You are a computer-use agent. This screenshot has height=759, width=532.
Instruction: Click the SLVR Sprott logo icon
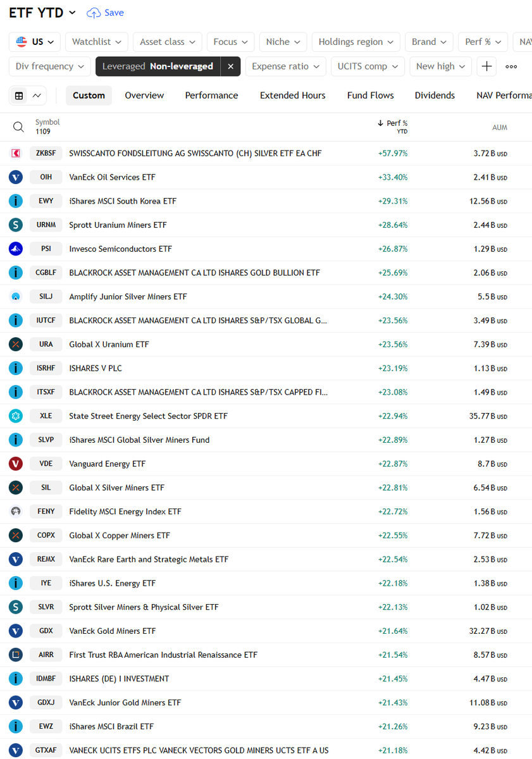(x=16, y=607)
